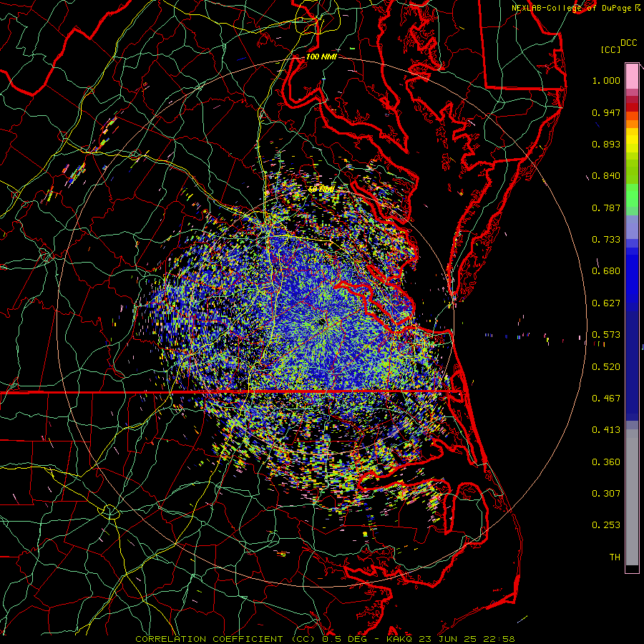
Task: Click the 0.467 legend value
Action: (x=606, y=399)
